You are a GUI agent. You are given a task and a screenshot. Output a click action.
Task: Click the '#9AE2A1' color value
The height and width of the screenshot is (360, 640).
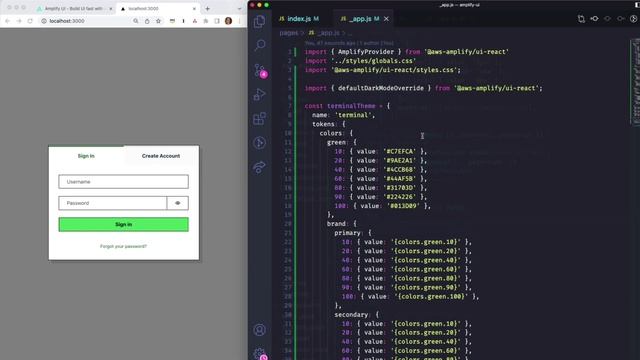tap(400, 160)
